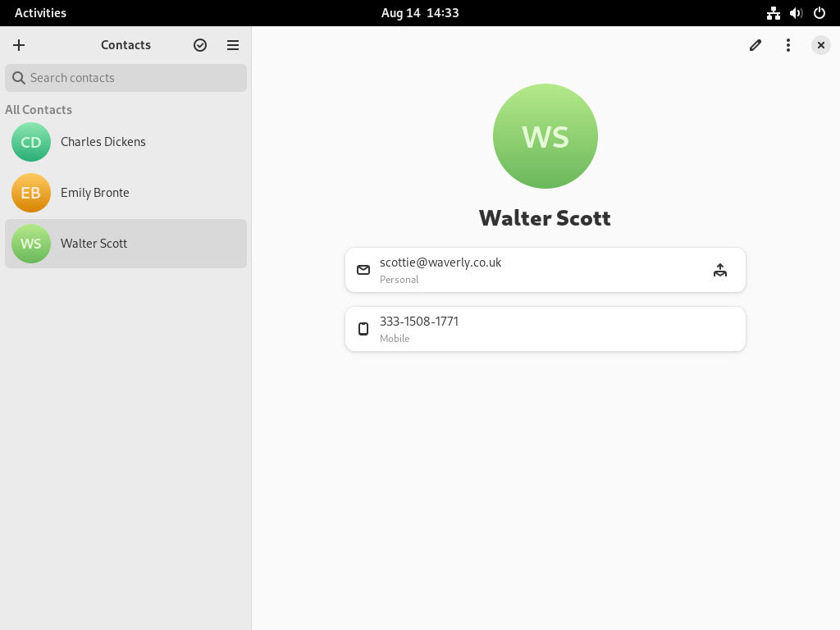Screen dimensions: 840x630
Task: Click the phone number 333-1508-1771
Action: pos(419,322)
